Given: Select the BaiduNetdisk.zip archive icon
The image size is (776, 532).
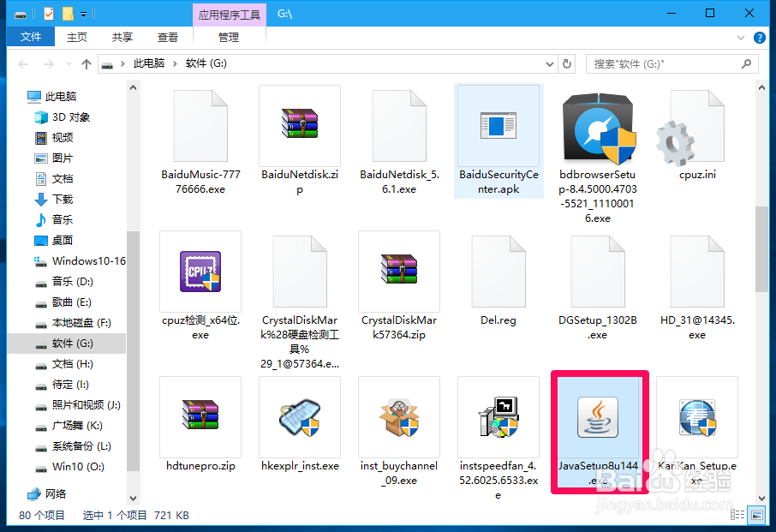Looking at the screenshot, I should (x=300, y=123).
